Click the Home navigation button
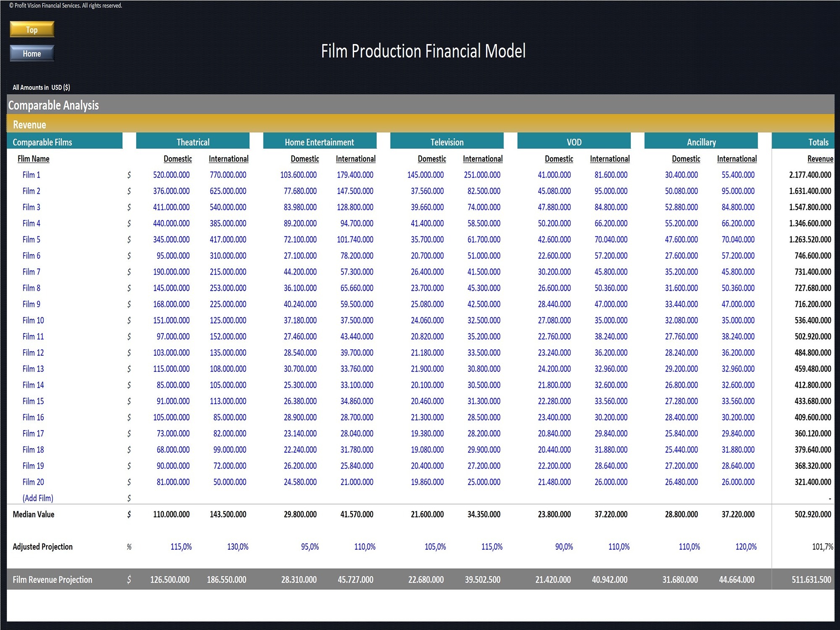This screenshot has width=840, height=630. tap(31, 53)
